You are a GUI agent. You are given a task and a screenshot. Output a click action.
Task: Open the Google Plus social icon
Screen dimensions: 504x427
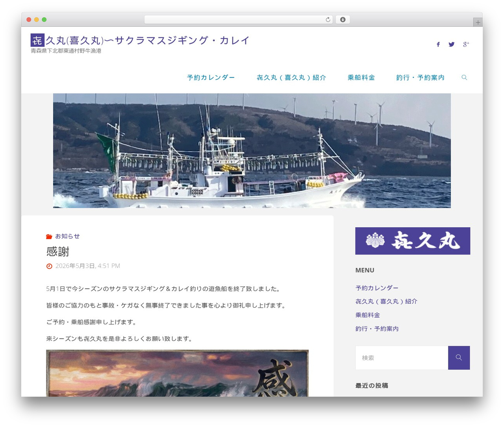click(x=466, y=44)
